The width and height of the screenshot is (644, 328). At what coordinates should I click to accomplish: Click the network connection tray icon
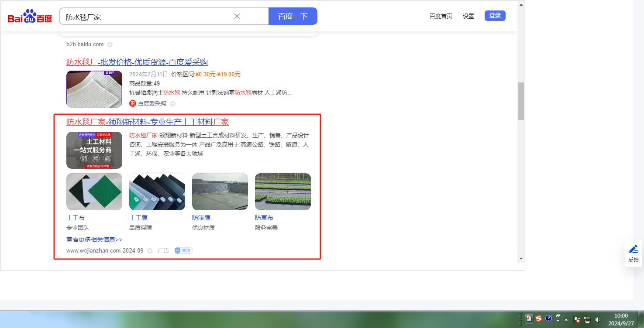click(587, 319)
